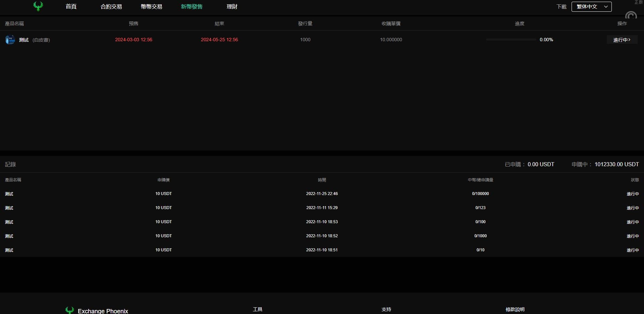Click the 支持 footer heading
Viewport: 644px width, 314px height.
(386, 309)
